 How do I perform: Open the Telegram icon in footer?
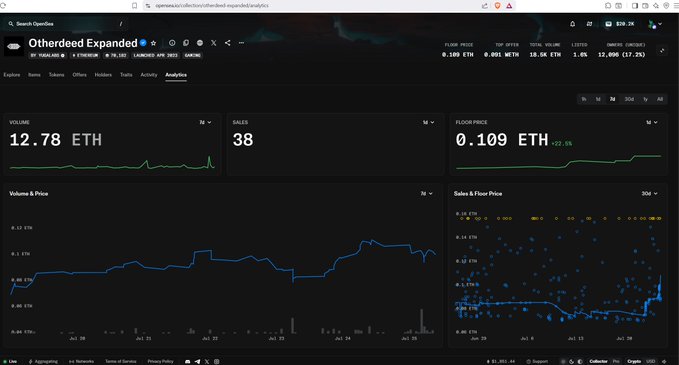click(x=197, y=361)
